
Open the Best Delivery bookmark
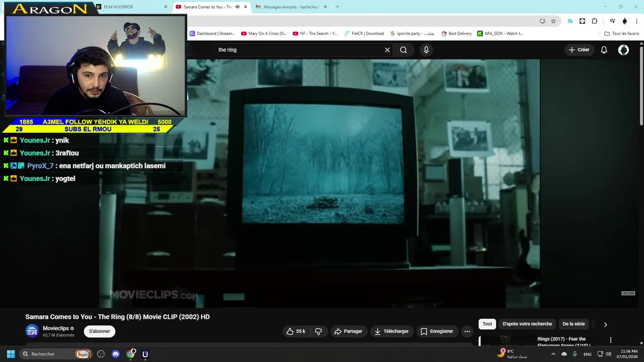pyautogui.click(x=456, y=34)
